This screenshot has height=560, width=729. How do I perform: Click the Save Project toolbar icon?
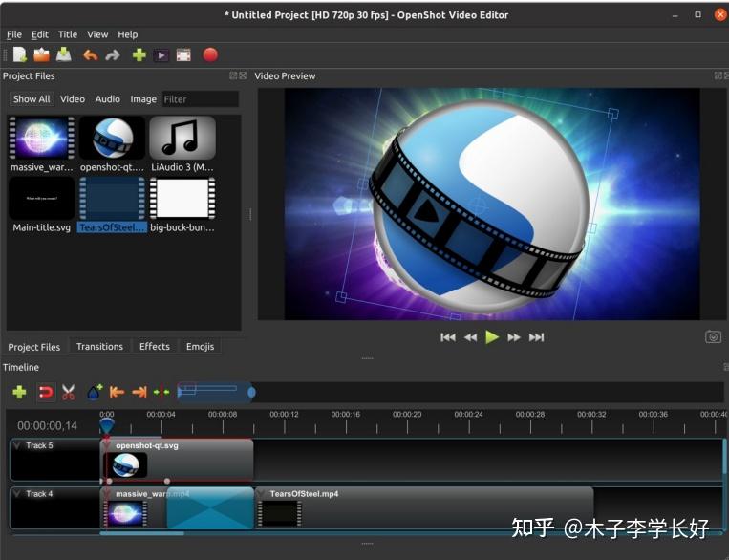coord(64,54)
